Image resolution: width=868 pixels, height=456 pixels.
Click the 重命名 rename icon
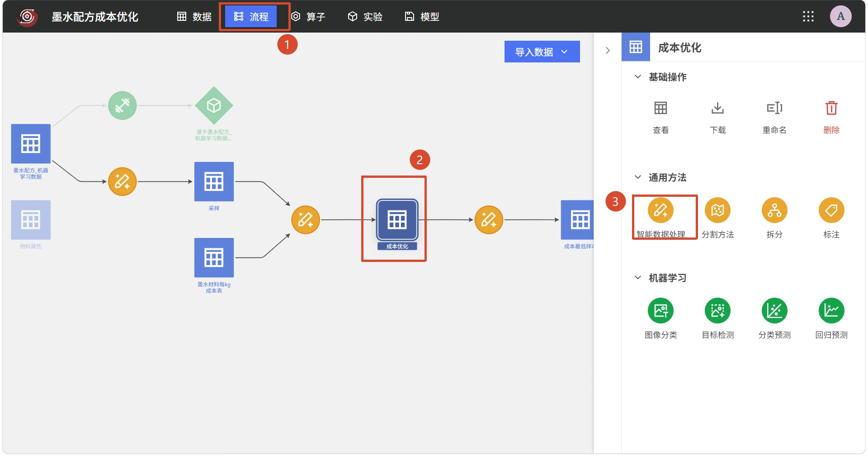click(x=774, y=108)
